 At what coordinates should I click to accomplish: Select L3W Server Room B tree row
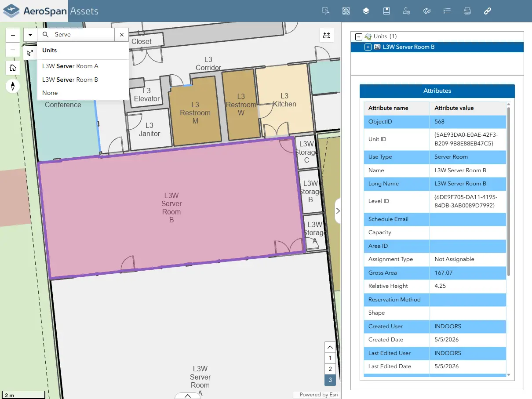pyautogui.click(x=437, y=47)
